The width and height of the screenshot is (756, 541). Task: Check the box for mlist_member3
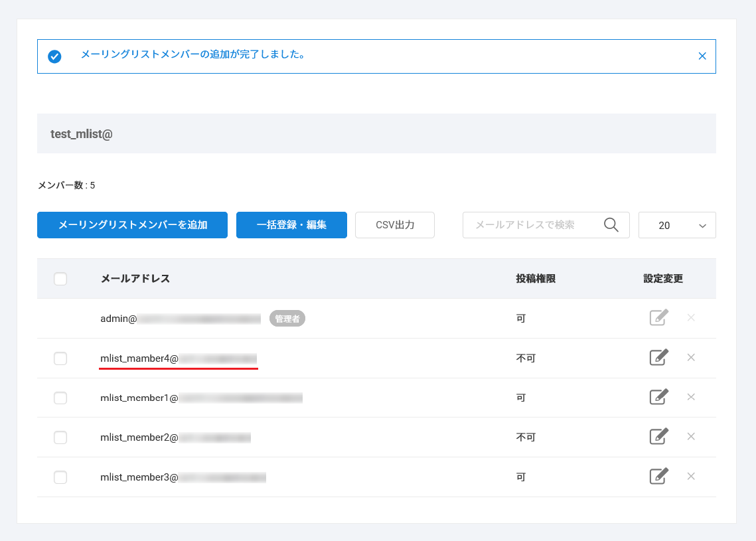(60, 477)
